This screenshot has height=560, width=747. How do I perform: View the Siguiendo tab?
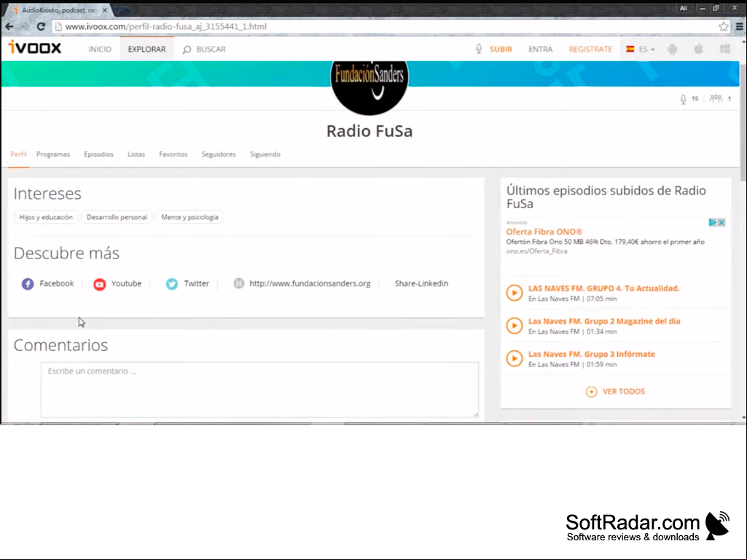pyautogui.click(x=265, y=154)
